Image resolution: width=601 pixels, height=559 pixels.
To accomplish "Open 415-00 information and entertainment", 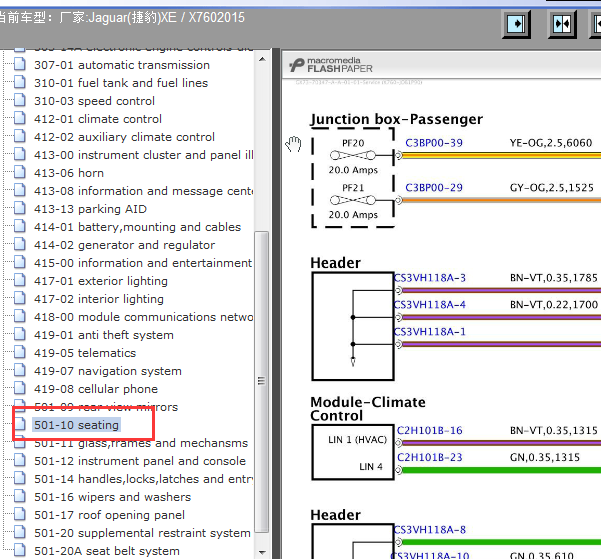I will tap(143, 263).
